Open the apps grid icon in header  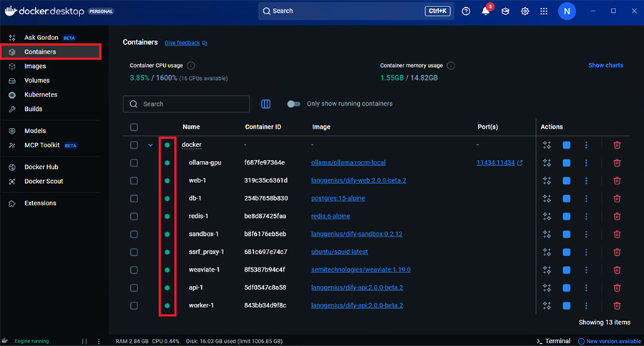pos(544,11)
